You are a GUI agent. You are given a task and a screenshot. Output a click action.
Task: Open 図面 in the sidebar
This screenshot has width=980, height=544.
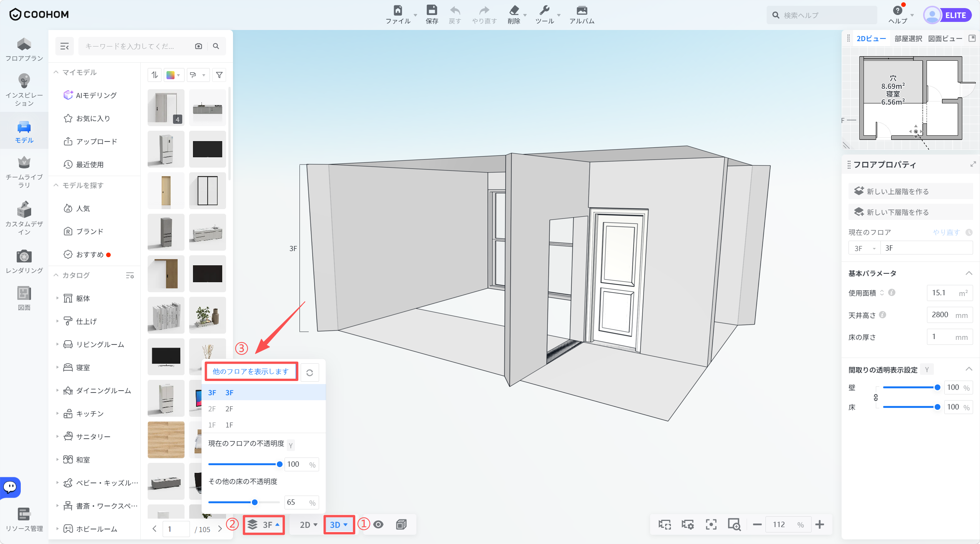[x=24, y=299]
